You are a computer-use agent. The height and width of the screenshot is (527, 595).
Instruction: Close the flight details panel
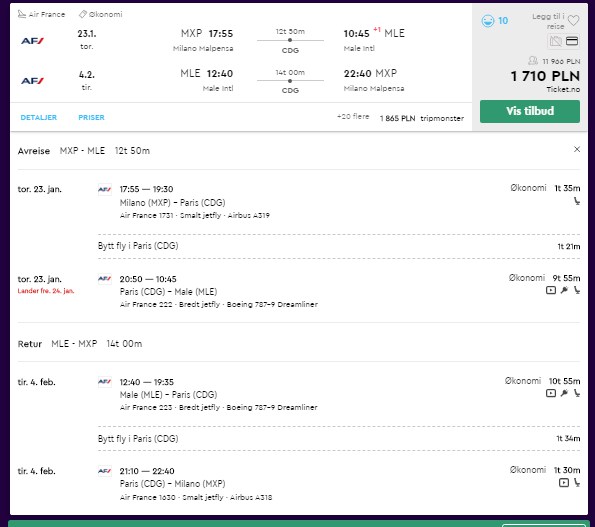coord(577,149)
